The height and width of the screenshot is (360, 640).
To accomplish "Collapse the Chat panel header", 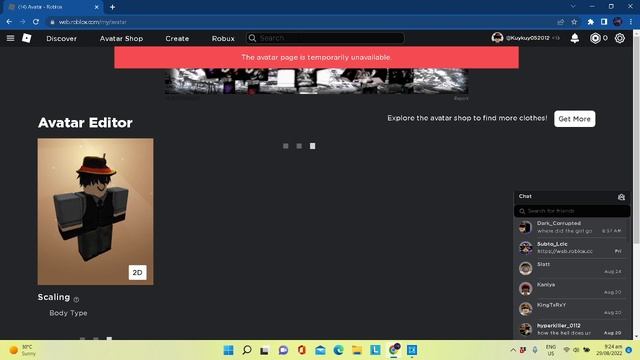I will point(571,197).
